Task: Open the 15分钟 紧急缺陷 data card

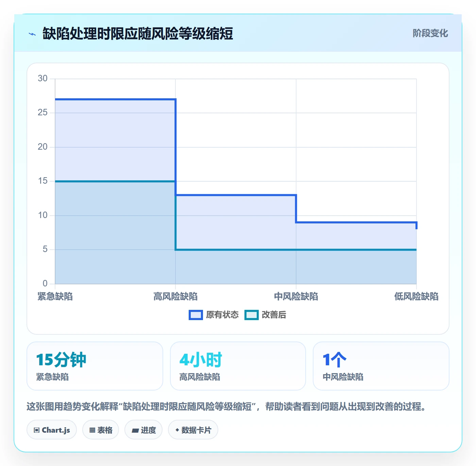Action: click(95, 366)
